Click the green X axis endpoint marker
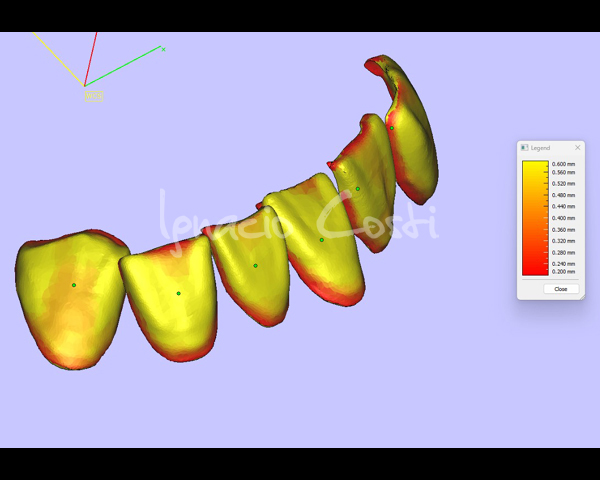 point(163,48)
